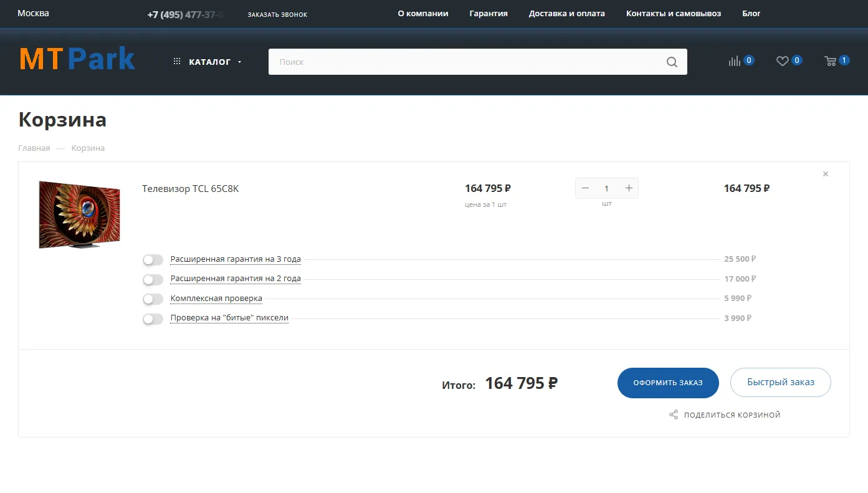Enable 2-year extended warranty toggle
The image size is (868, 493).
pyautogui.click(x=153, y=279)
